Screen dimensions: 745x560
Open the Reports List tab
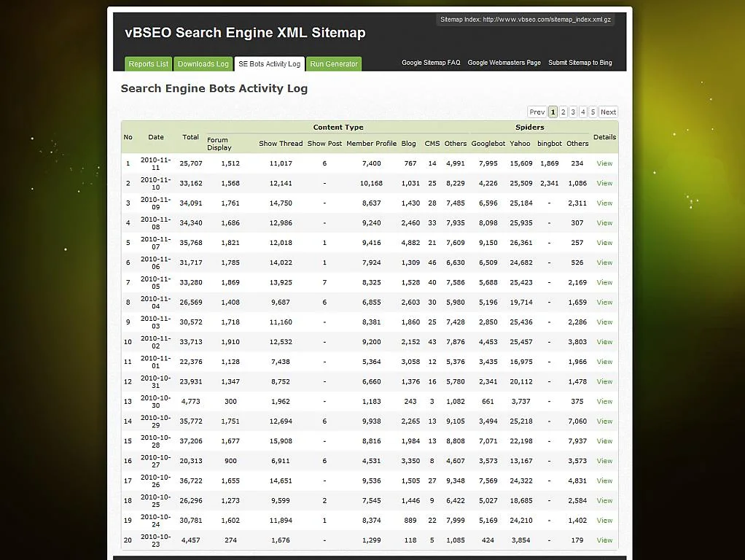click(x=148, y=63)
